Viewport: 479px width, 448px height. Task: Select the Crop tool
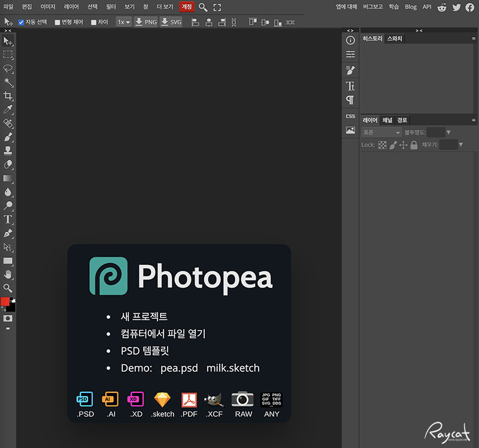8,96
